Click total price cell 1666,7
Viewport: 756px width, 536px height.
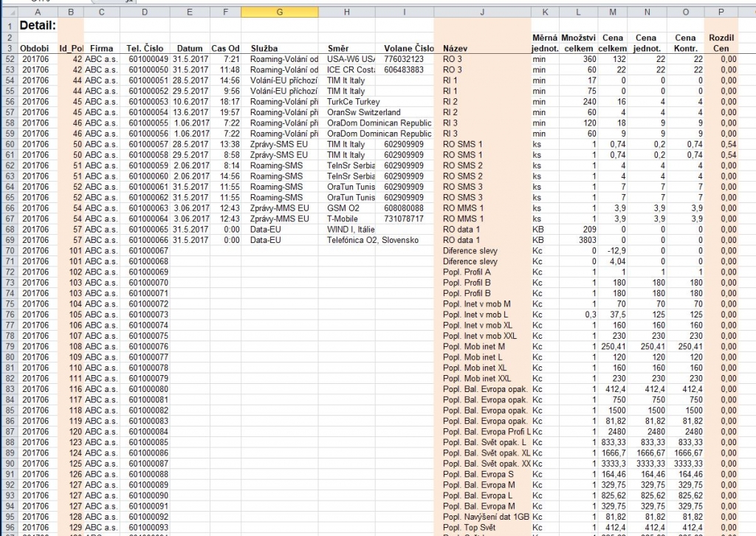614,453
